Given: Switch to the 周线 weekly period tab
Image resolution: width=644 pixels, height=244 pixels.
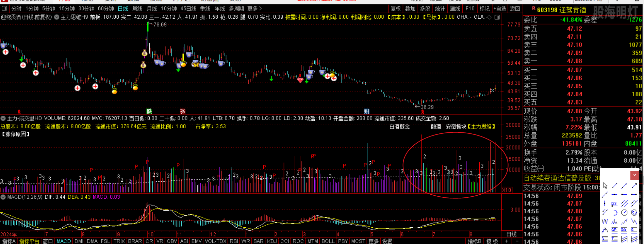Looking at the screenshot, I should 137,9.
